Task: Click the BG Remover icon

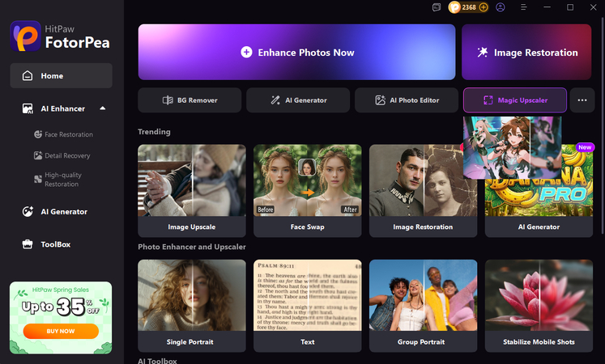Action: click(x=168, y=100)
